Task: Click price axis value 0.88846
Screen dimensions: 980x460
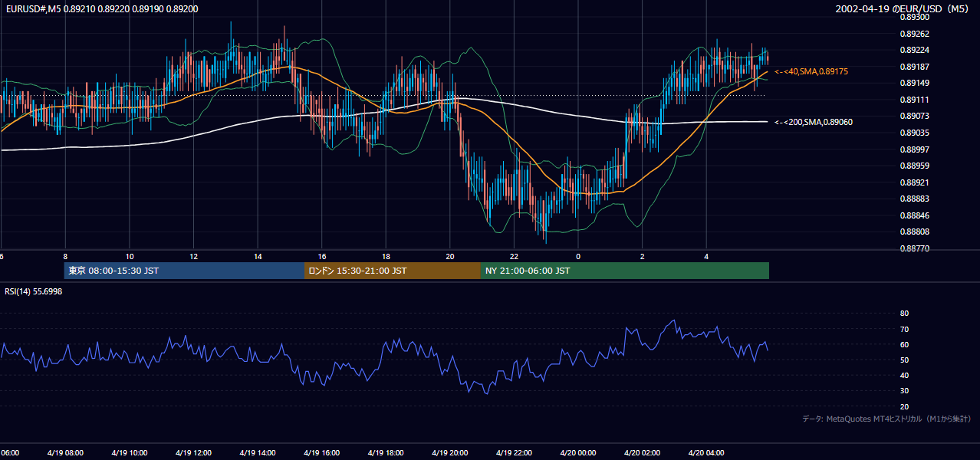Action: coord(913,215)
